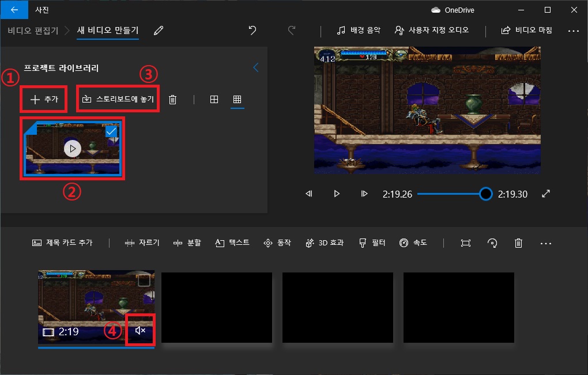Unmute the storyboard clip audio
This screenshot has width=588, height=375.
[x=140, y=331]
